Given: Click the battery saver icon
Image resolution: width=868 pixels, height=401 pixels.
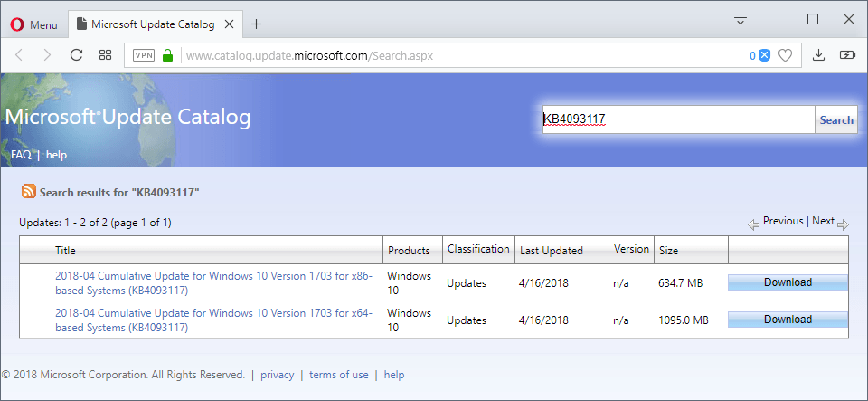Looking at the screenshot, I should (847, 55).
